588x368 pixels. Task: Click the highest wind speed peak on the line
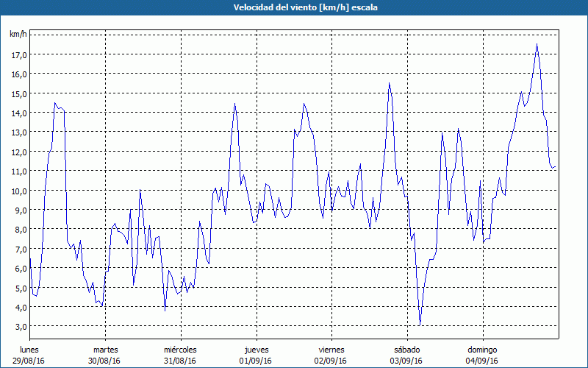(537, 44)
